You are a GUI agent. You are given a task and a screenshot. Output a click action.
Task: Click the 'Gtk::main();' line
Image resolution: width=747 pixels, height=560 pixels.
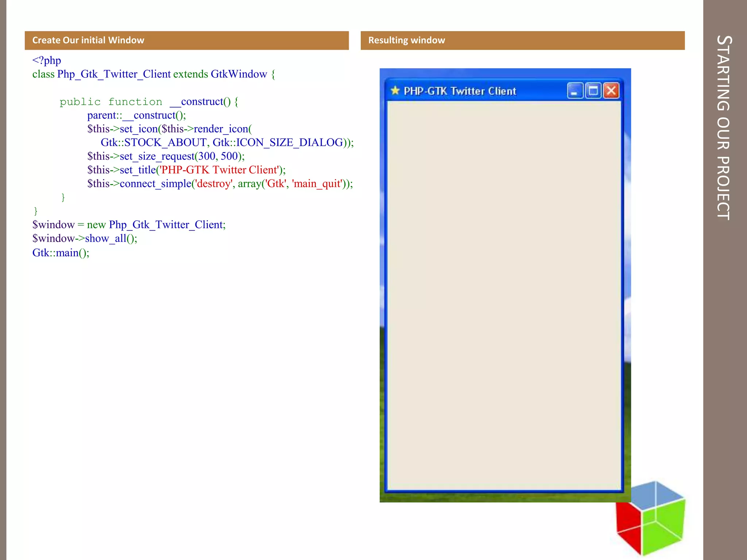click(x=61, y=253)
